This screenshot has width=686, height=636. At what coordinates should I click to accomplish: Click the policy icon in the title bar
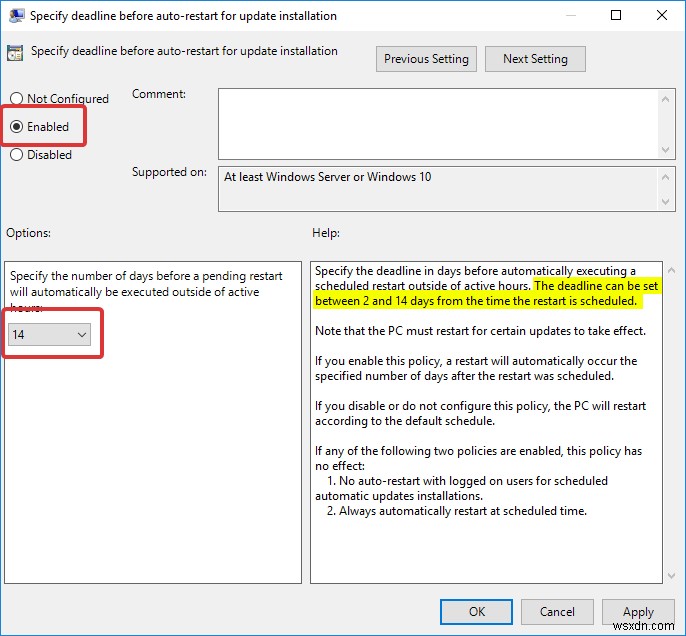pos(17,16)
